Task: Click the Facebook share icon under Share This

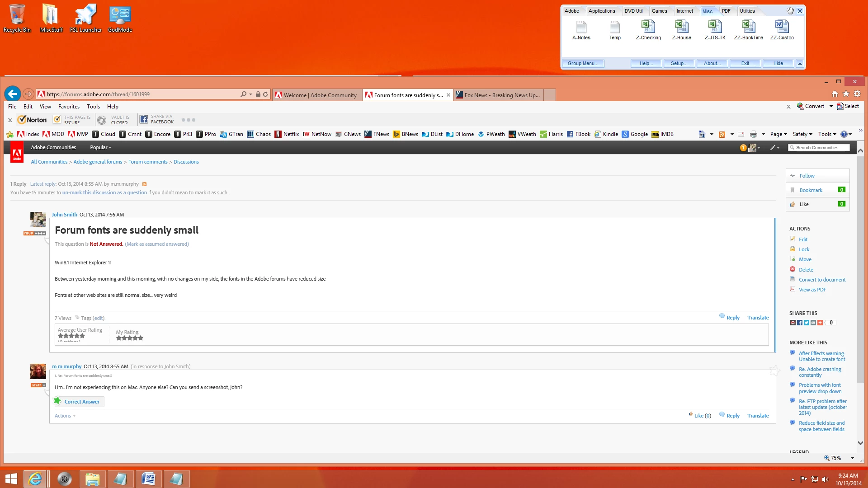Action: [x=800, y=323]
